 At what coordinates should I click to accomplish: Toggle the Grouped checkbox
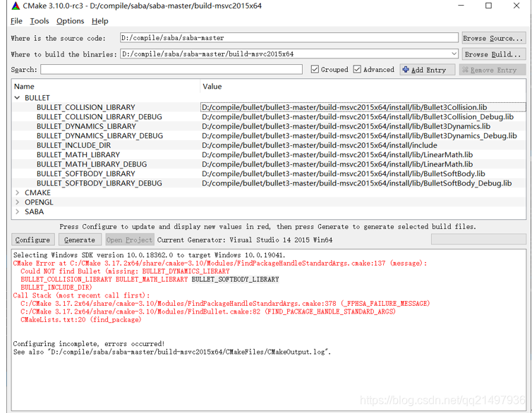315,70
